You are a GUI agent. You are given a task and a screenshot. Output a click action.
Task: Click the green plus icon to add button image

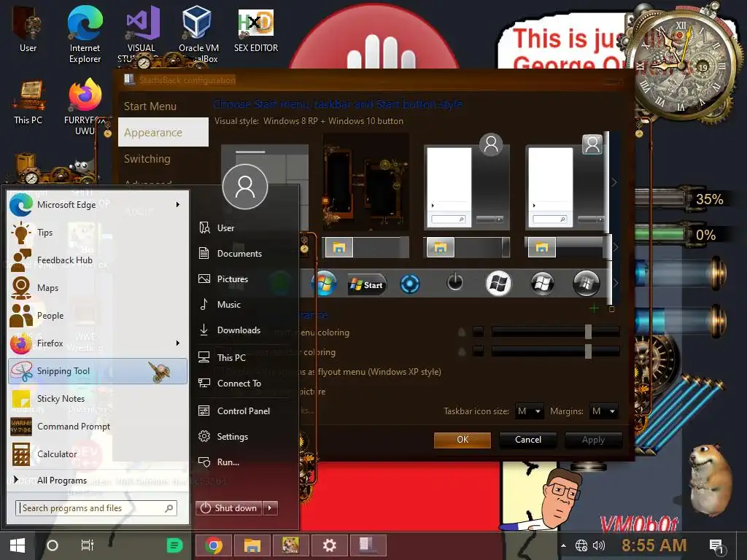click(x=594, y=308)
